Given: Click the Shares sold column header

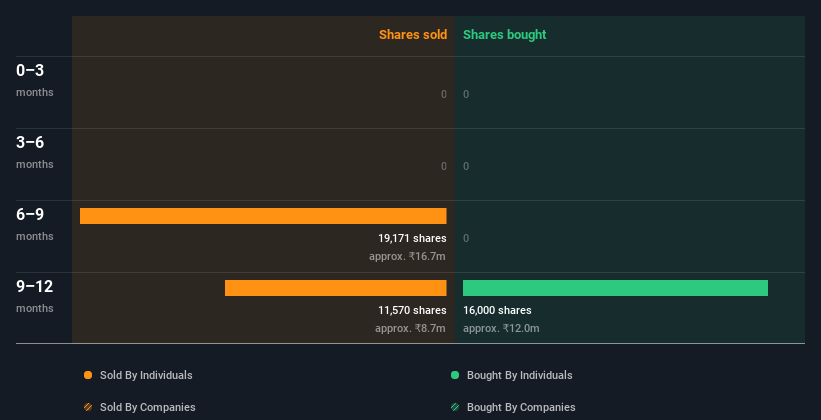Looking at the screenshot, I should [x=413, y=35].
